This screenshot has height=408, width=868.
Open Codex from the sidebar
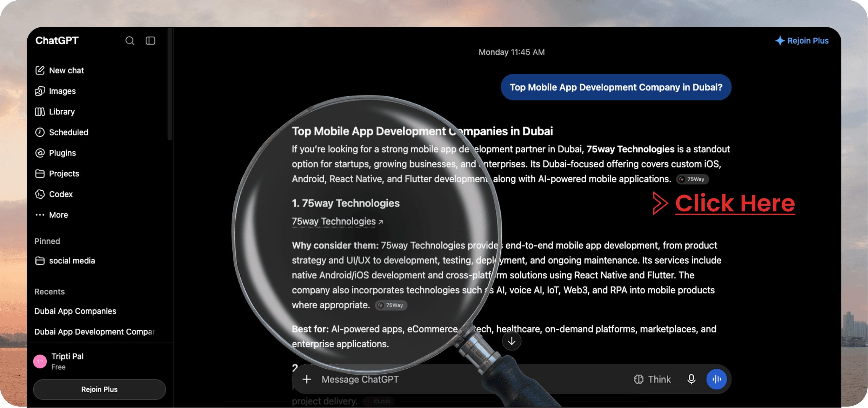[54, 194]
